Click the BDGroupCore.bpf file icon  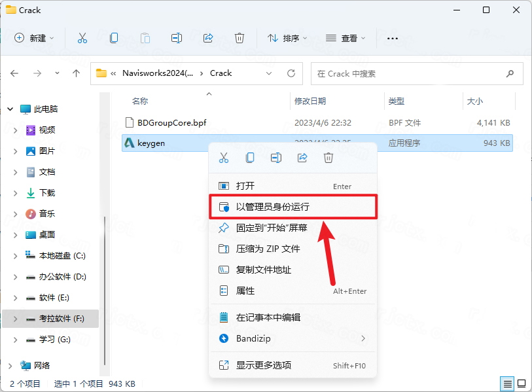coord(130,122)
